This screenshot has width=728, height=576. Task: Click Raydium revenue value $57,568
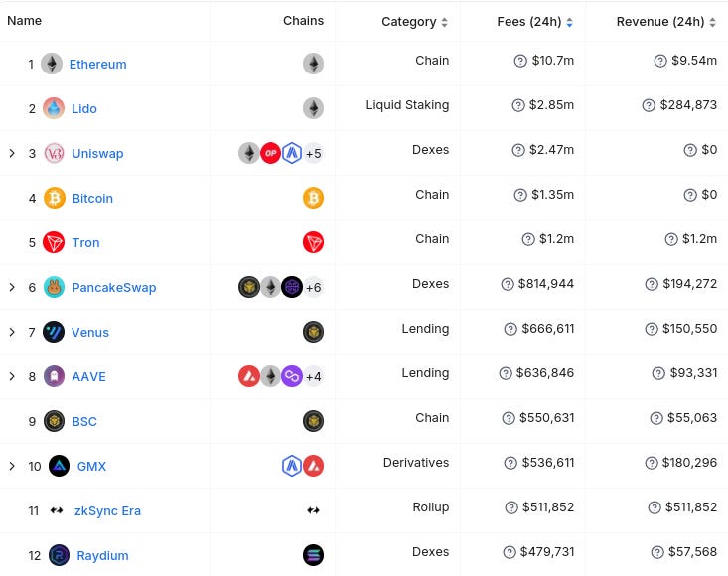coord(692,552)
